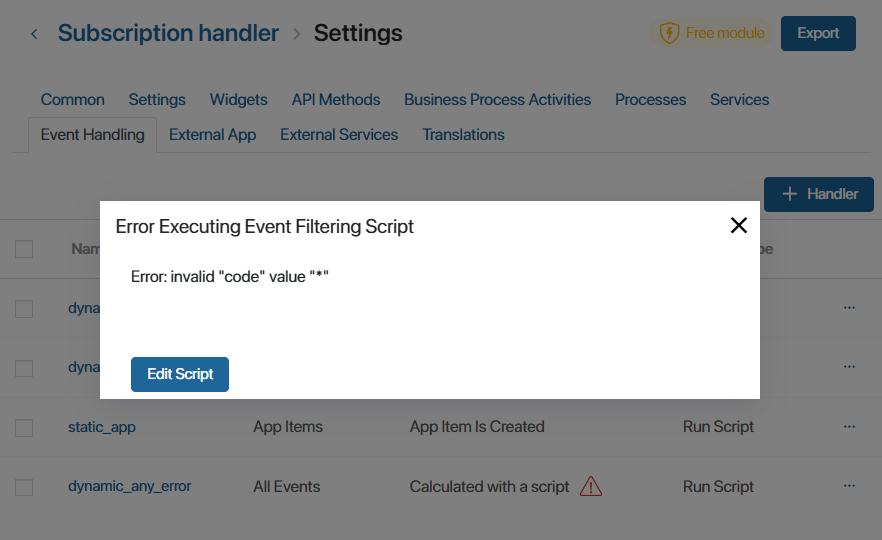Switch to the External App tab
The height and width of the screenshot is (540, 882).
[x=212, y=135]
